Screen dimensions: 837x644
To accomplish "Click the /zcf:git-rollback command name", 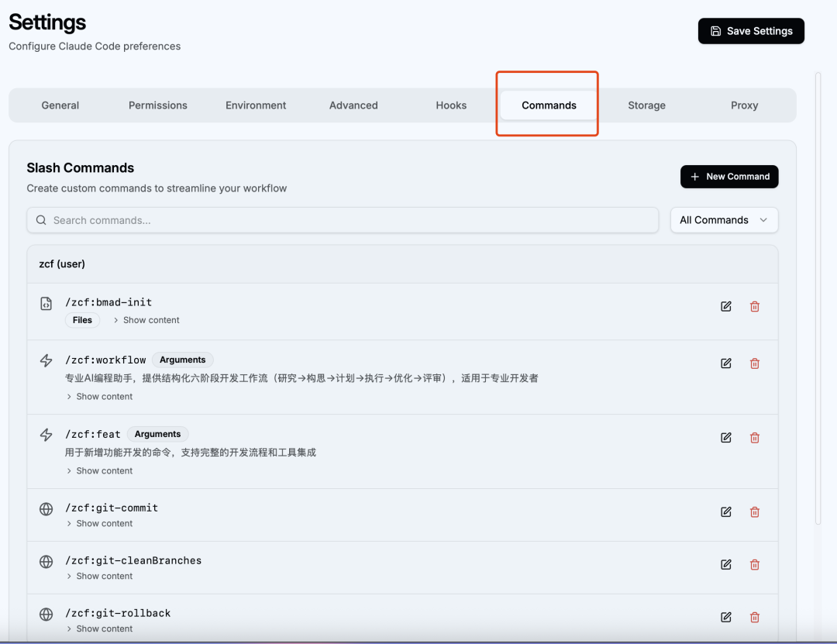I will click(118, 613).
